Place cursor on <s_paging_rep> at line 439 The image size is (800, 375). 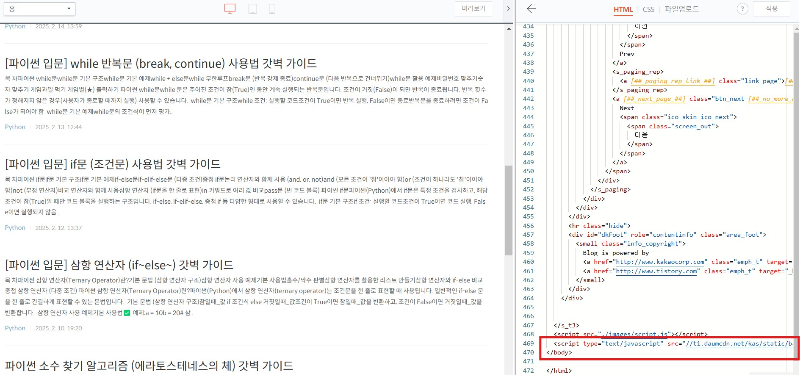point(637,72)
